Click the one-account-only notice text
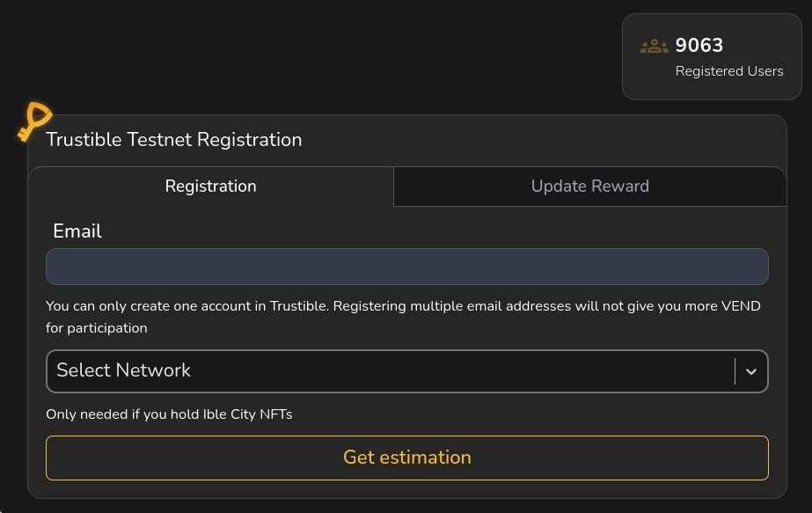 (403, 317)
